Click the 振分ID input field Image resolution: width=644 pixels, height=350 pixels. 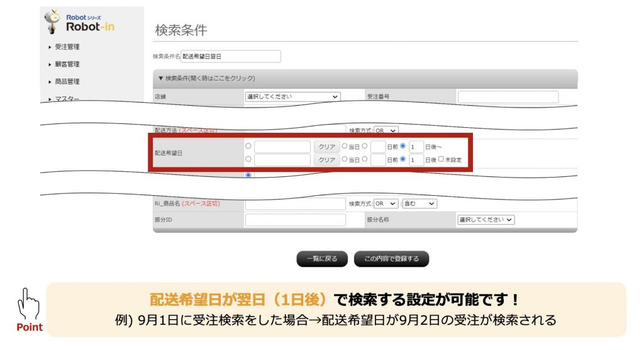click(296, 220)
